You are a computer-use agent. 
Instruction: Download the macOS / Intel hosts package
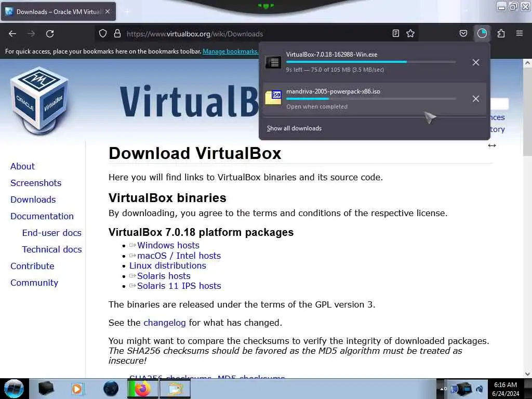179,256
